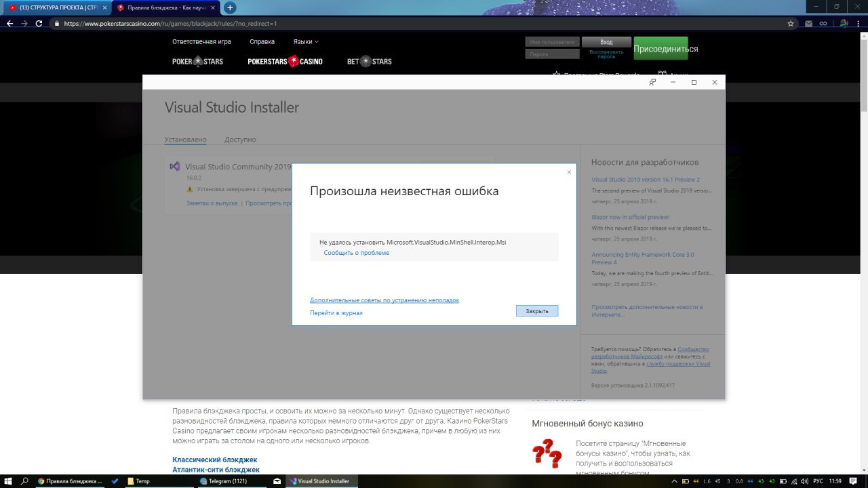Expand the Языки language dropdown

pos(306,41)
